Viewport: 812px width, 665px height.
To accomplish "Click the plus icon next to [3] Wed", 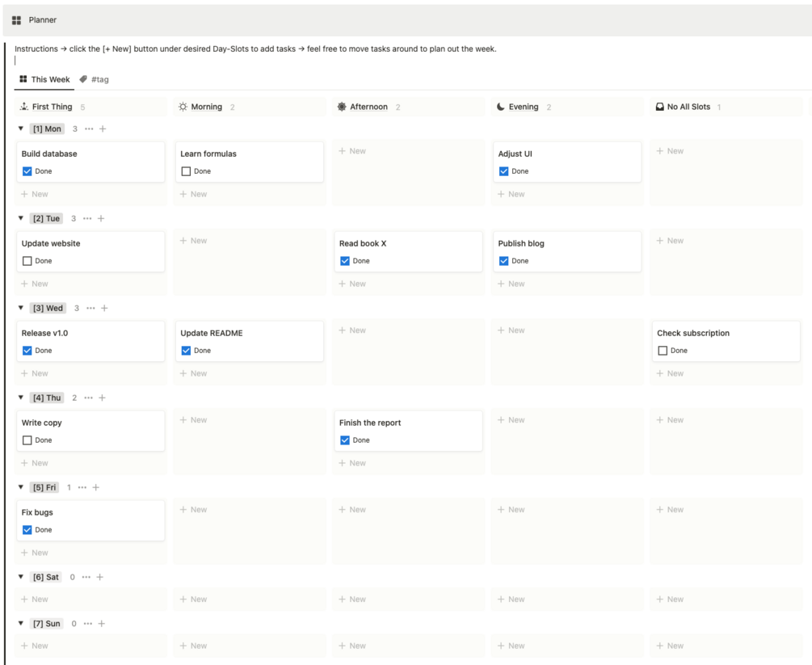I will (104, 309).
